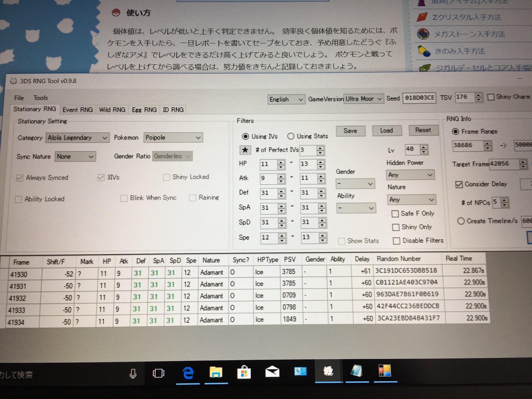
Task: Toggle the Raining checkbox
Action: 192,198
